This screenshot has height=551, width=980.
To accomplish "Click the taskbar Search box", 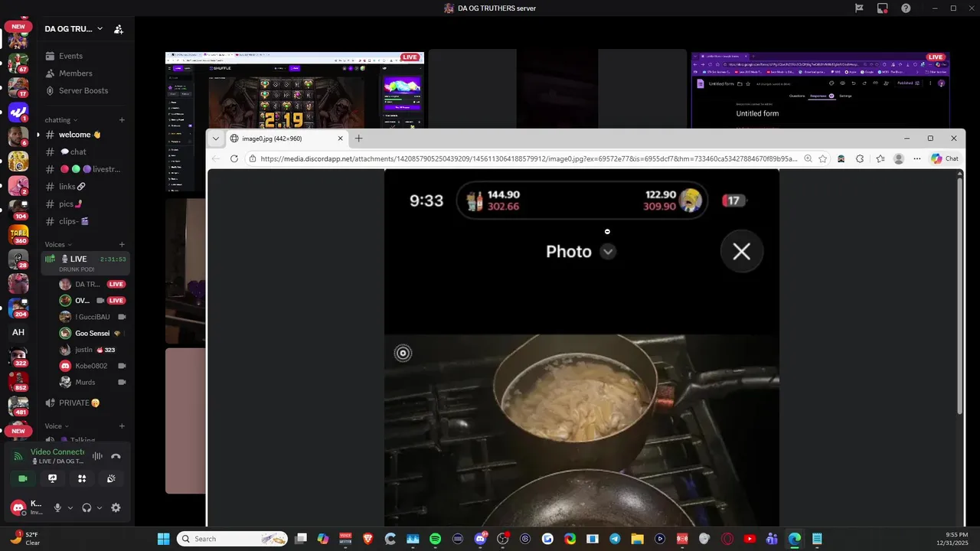I will [x=232, y=539].
